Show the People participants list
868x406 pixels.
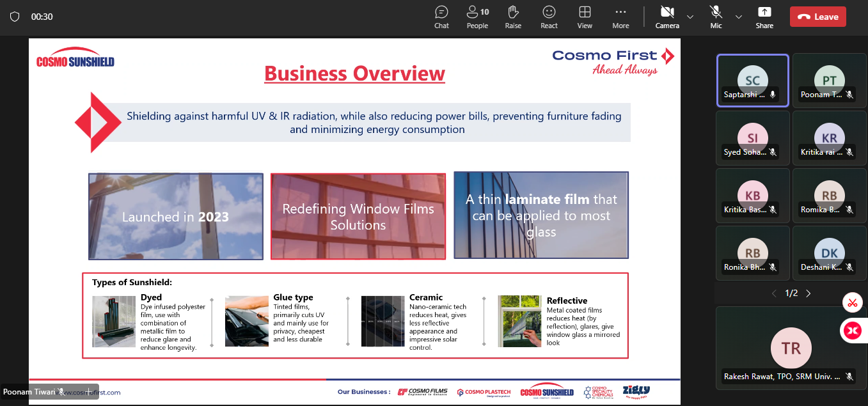pyautogui.click(x=477, y=17)
